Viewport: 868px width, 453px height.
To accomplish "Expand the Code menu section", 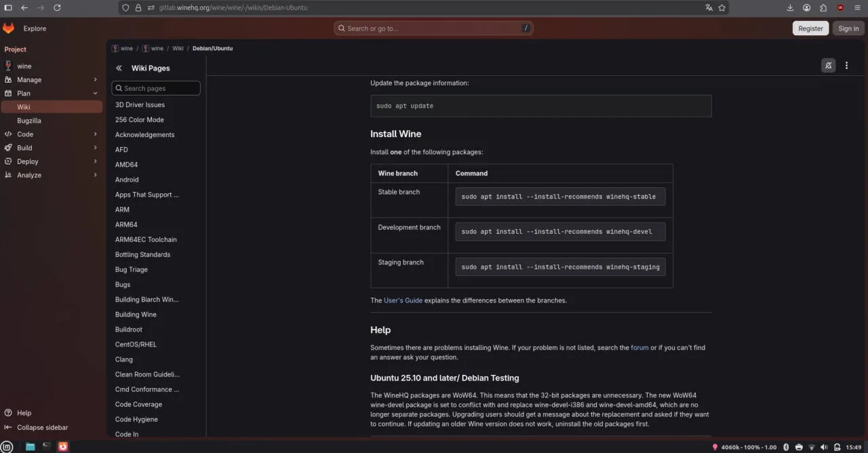I will coord(52,134).
